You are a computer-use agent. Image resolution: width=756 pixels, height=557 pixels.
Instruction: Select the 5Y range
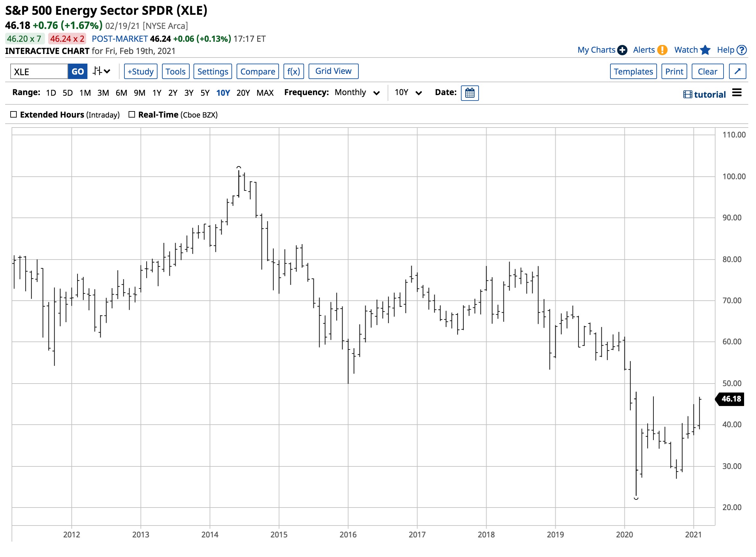205,93
